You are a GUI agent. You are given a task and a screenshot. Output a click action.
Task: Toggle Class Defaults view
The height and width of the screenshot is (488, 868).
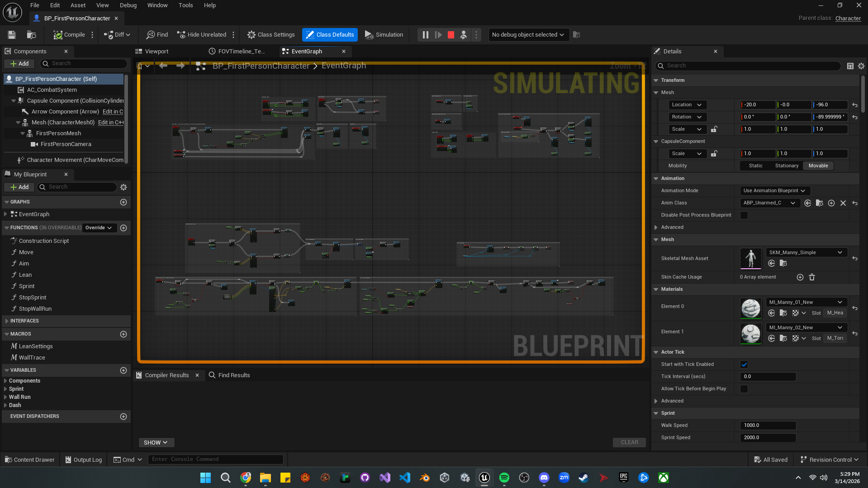(330, 35)
